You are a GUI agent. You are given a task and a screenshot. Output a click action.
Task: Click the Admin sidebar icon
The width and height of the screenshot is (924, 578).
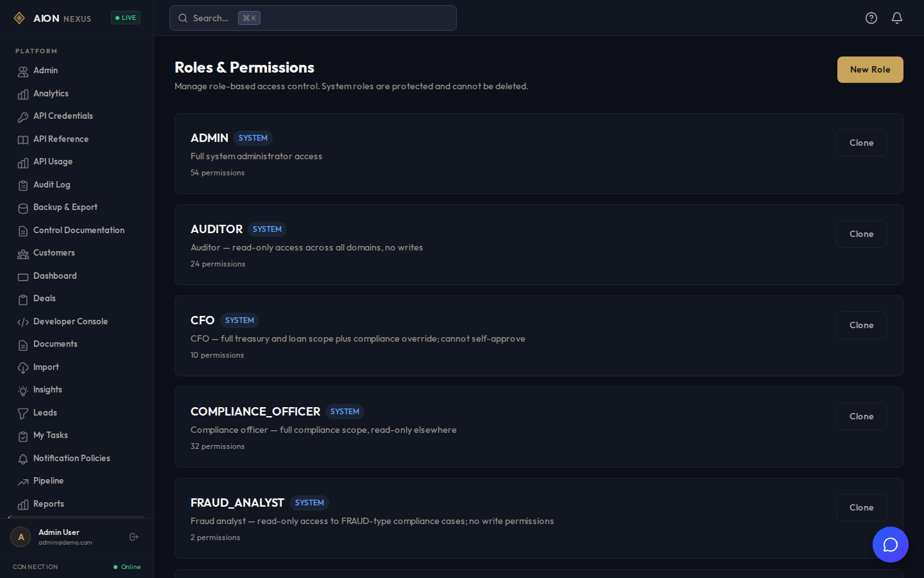[x=23, y=71]
